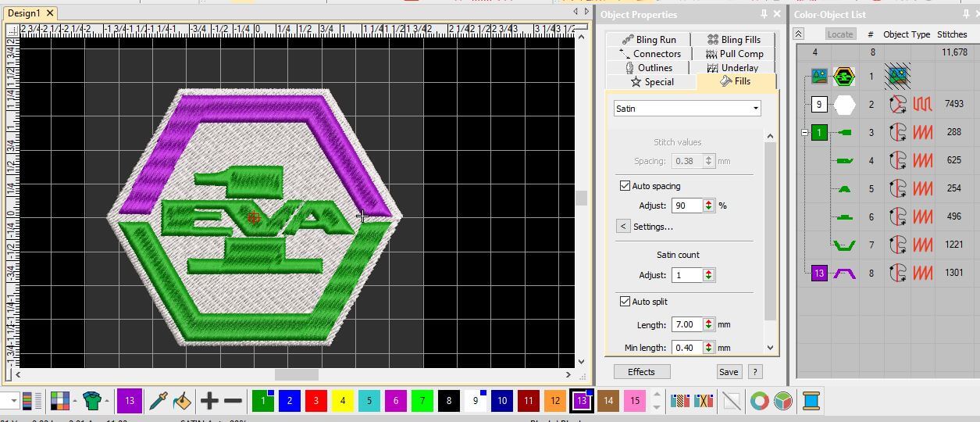Click the Save button

tap(729, 372)
